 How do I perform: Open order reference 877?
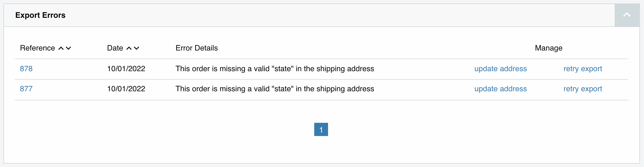coord(26,89)
